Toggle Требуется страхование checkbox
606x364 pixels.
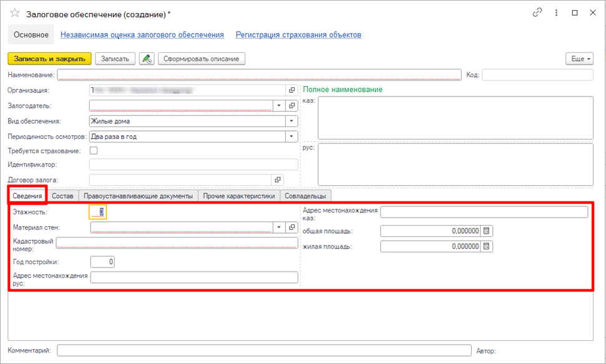coord(94,151)
